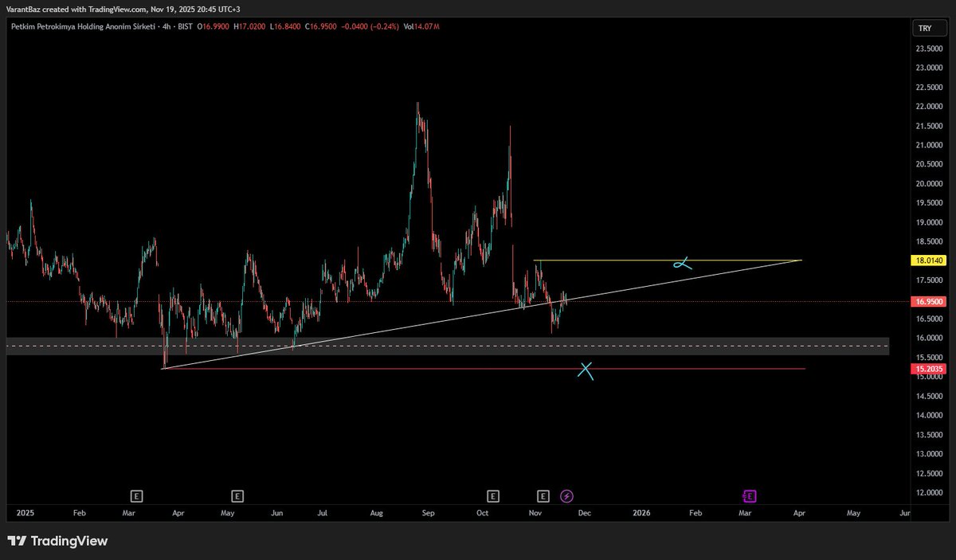The image size is (956, 560).
Task: Click the VarantBaz created with TradingView.com caption
Action: pos(123,9)
